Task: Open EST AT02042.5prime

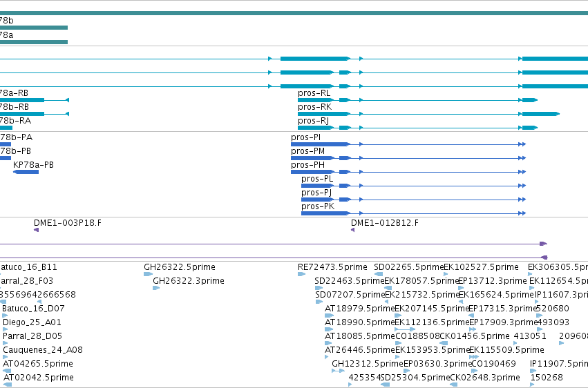Action: [38, 378]
